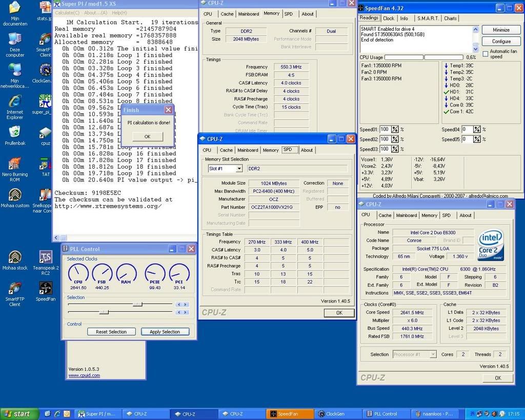Click the lower slider thumb in PLL Control
The height and width of the screenshot is (420, 525).
pos(104,312)
